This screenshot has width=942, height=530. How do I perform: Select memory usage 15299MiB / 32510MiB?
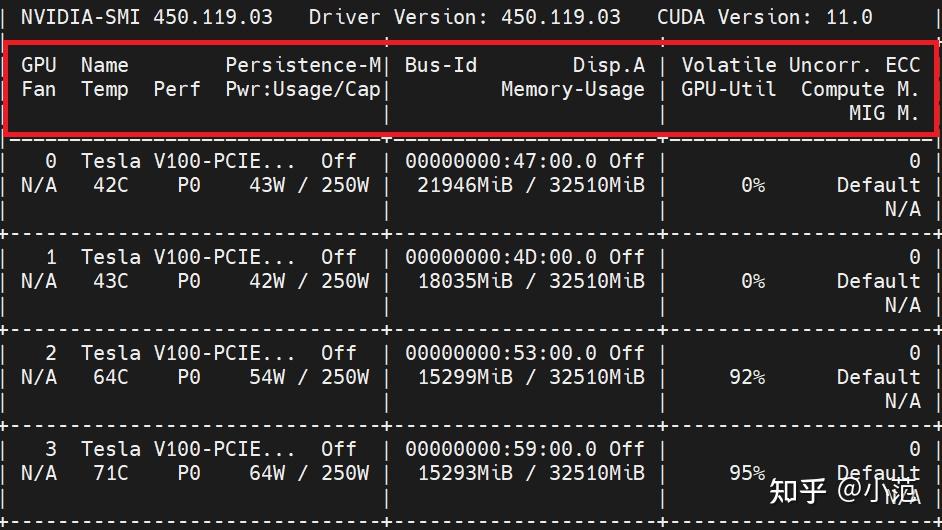[530, 377]
